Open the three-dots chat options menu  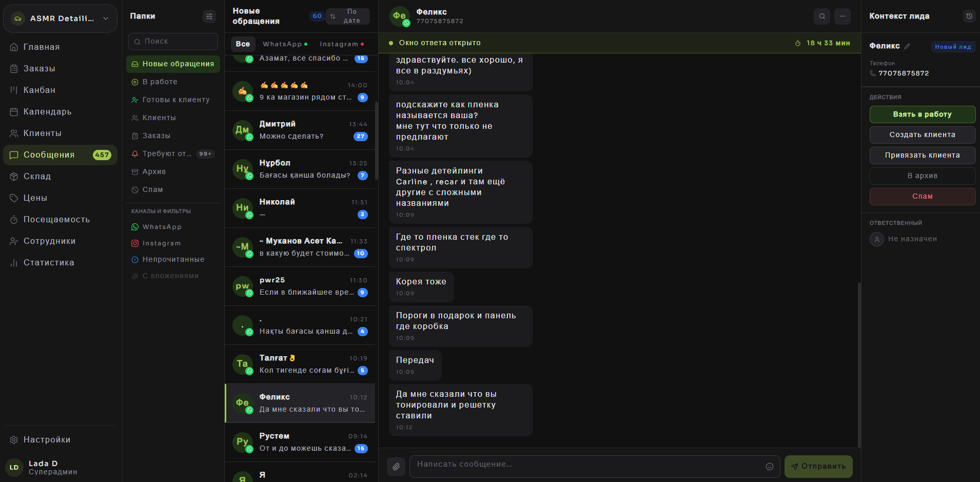tap(842, 16)
